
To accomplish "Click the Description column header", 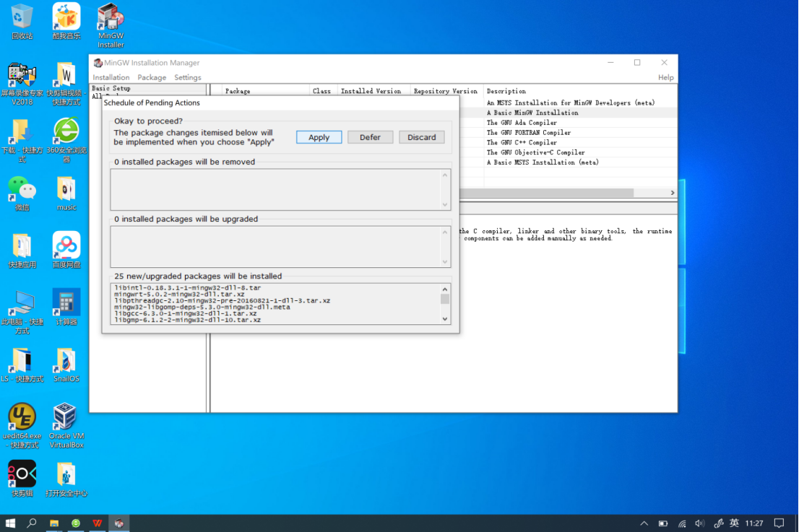I will 506,91.
